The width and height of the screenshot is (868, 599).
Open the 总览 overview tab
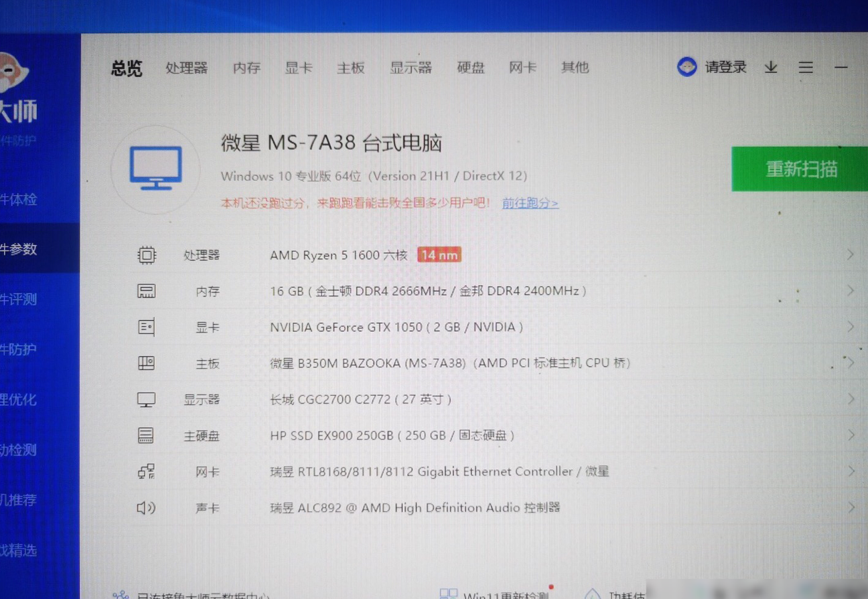pos(127,68)
